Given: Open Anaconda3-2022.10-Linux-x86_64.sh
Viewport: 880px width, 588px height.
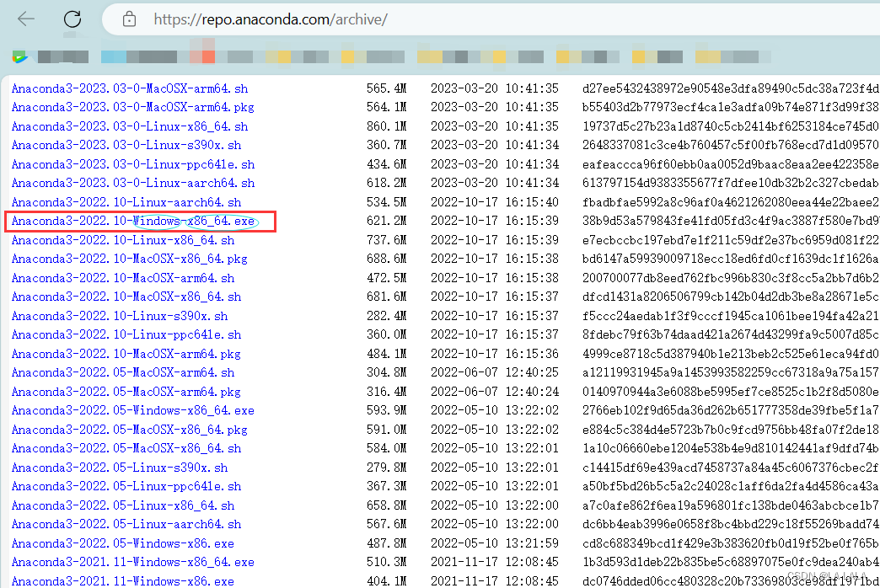Looking at the screenshot, I should point(123,241).
